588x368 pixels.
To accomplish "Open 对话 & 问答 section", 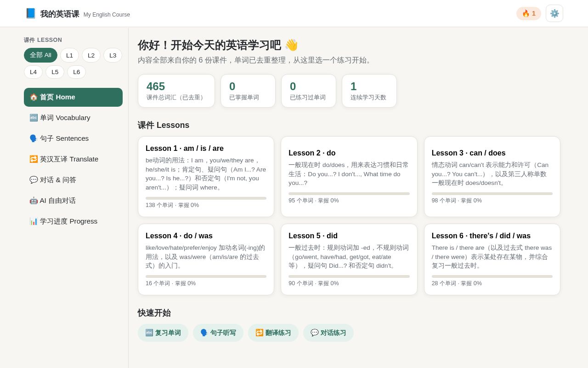I will pyautogui.click(x=73, y=180).
